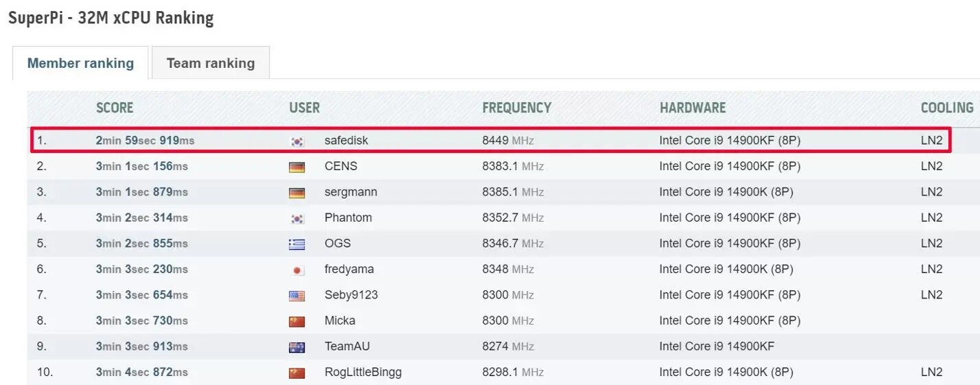Open the Team ranking tab

coord(211,63)
